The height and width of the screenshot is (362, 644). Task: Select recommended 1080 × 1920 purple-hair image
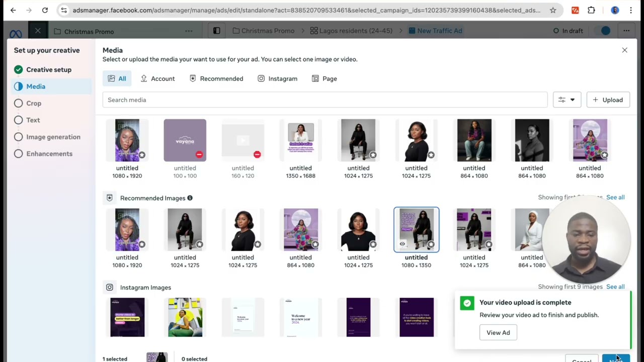click(x=127, y=230)
